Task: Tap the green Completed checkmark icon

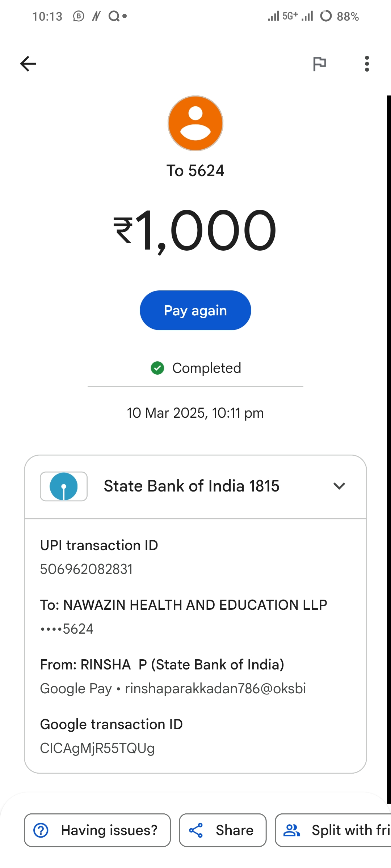Action: point(157,368)
